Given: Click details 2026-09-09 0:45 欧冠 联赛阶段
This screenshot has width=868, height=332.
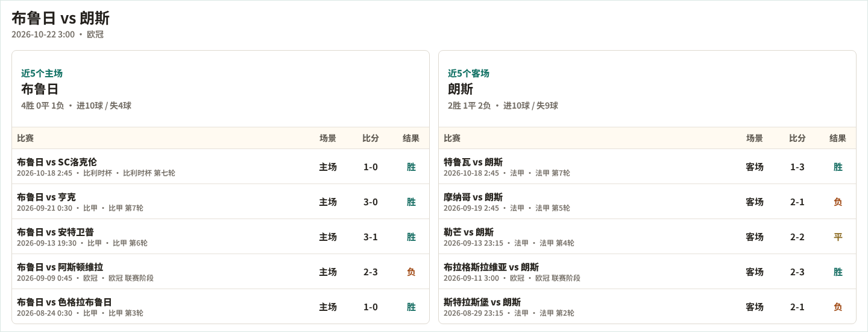Looking at the screenshot, I should tap(85, 278).
